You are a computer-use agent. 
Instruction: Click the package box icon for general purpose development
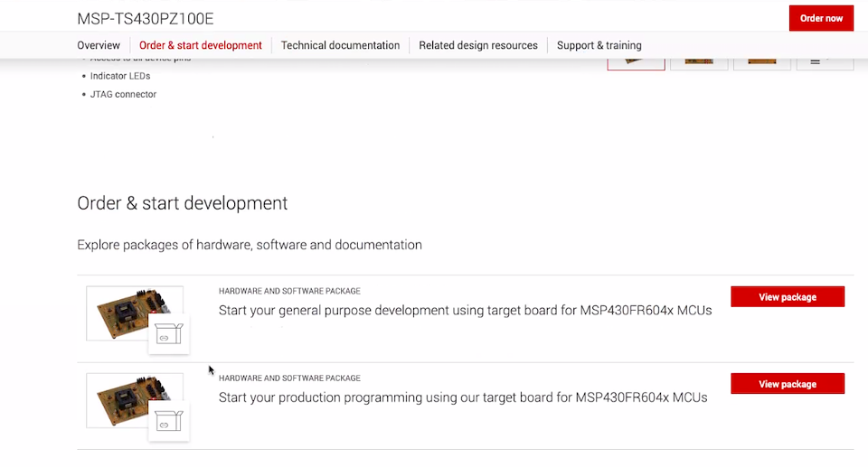[168, 334]
